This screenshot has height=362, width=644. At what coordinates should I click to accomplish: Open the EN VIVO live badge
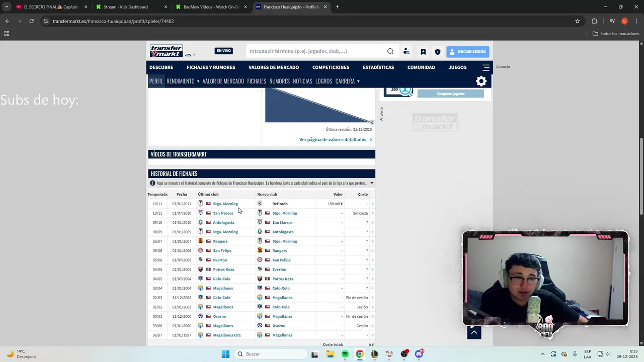coord(223,51)
